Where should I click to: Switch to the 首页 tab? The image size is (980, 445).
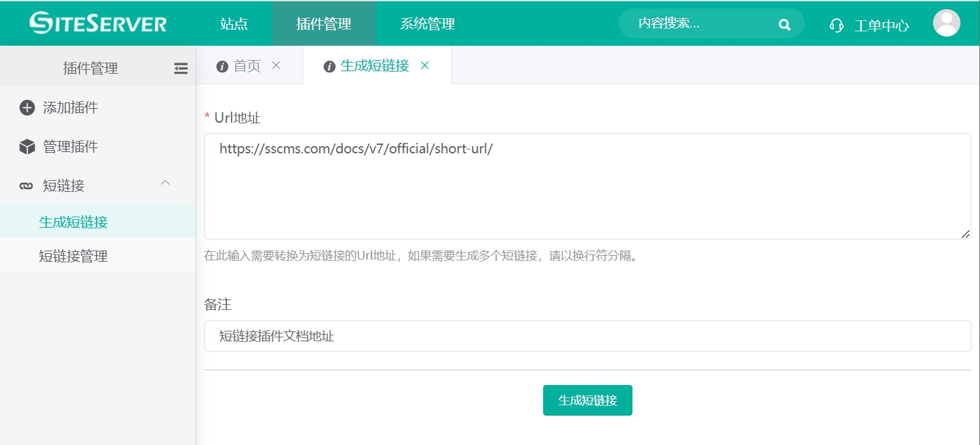pos(246,66)
